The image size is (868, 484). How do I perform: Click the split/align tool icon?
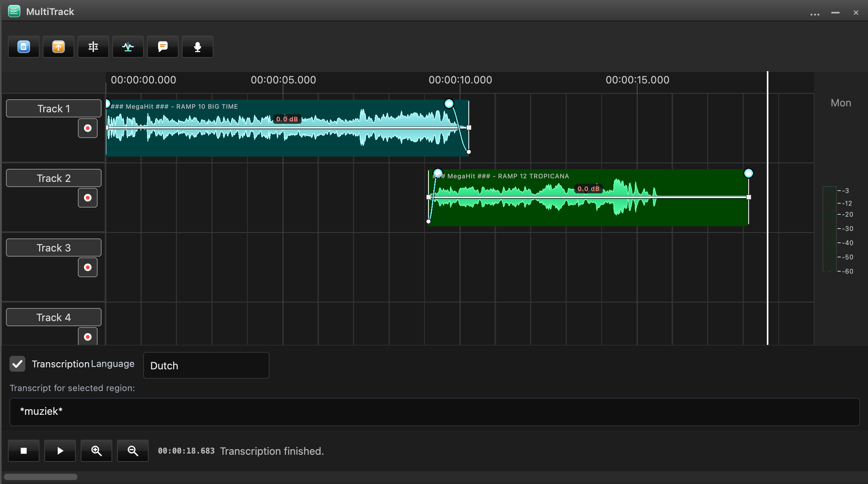[x=93, y=47]
